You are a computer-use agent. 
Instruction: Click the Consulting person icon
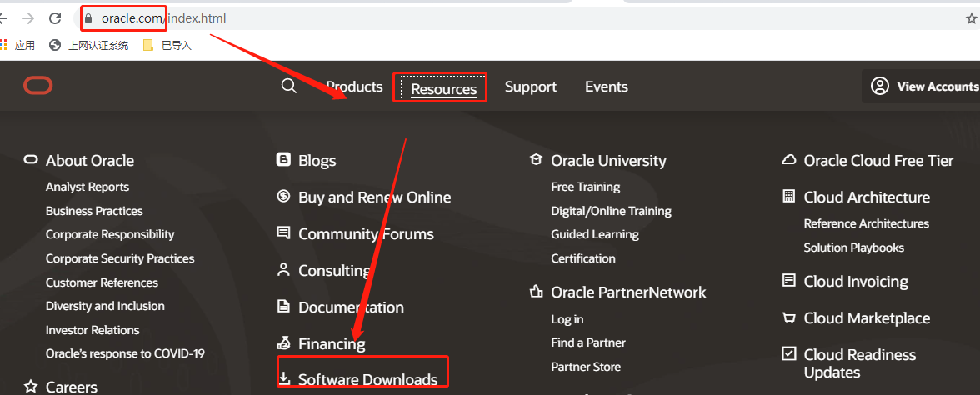click(x=283, y=270)
